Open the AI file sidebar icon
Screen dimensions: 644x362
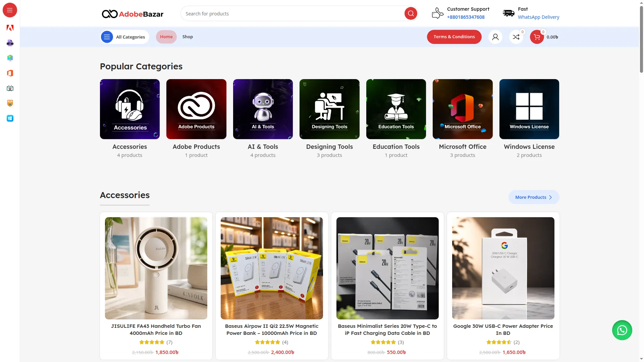[x=10, y=43]
